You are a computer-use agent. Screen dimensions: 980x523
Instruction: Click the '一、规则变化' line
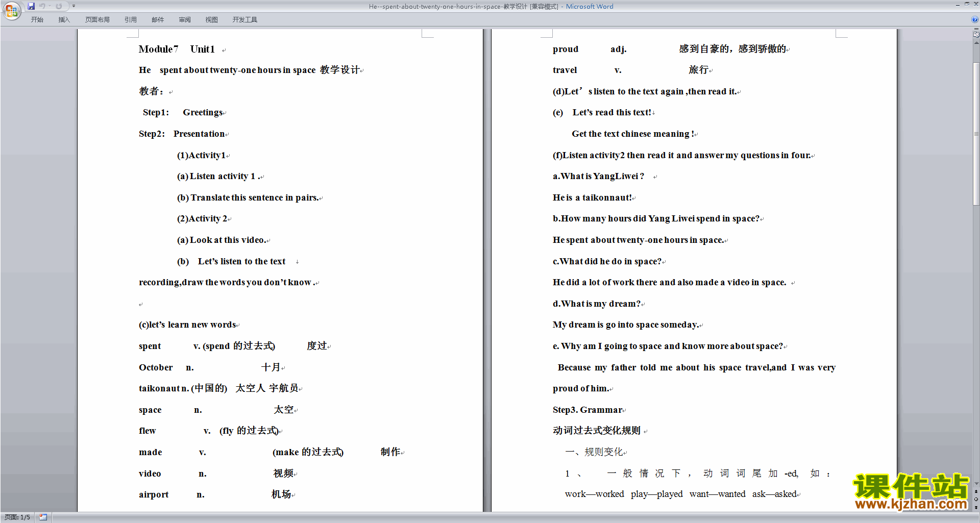[x=594, y=452]
